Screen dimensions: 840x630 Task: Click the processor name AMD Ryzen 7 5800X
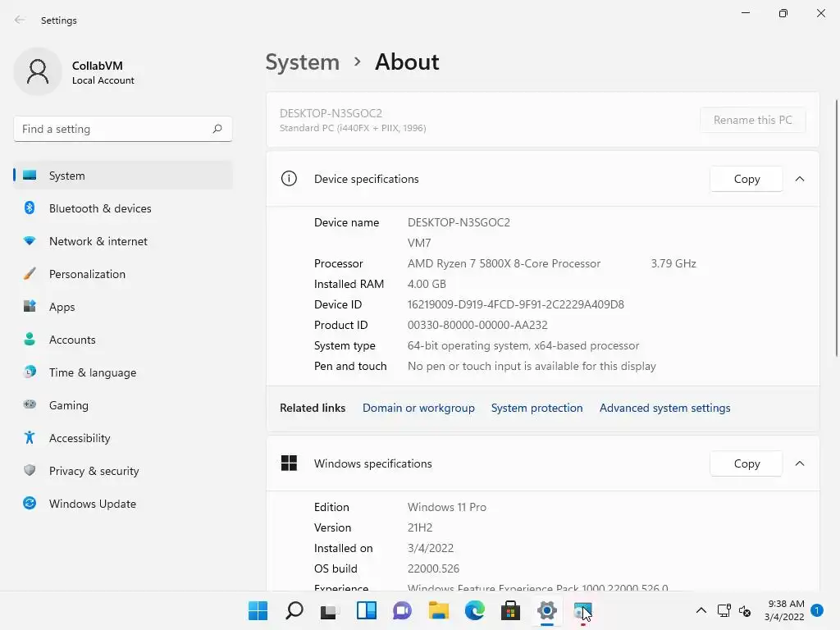coord(504,263)
